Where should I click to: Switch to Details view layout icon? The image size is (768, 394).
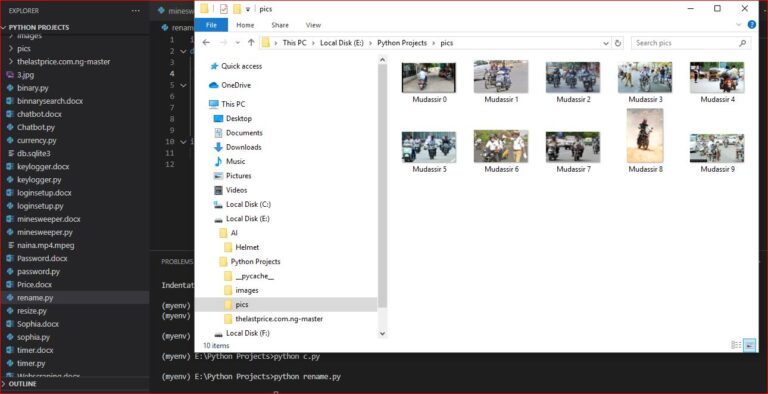coord(736,345)
